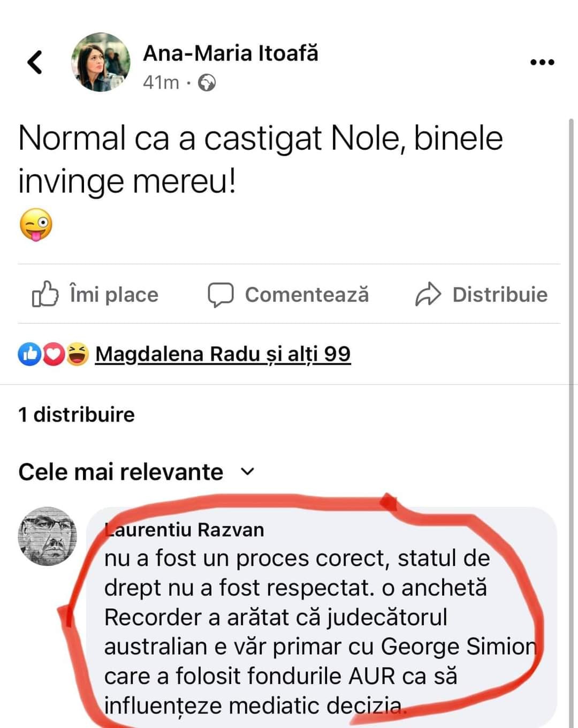Screen dimensions: 578x728
Task: Open the three-dot post options menu
Action: pos(542,63)
